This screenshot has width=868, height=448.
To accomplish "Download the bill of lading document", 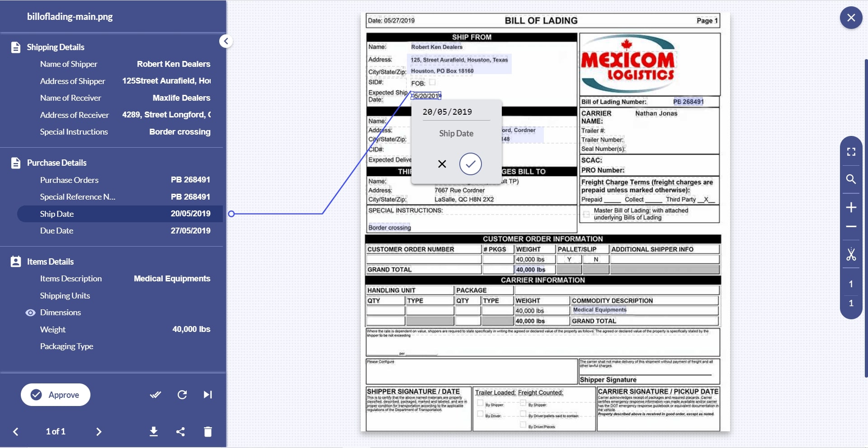I will pos(154,432).
